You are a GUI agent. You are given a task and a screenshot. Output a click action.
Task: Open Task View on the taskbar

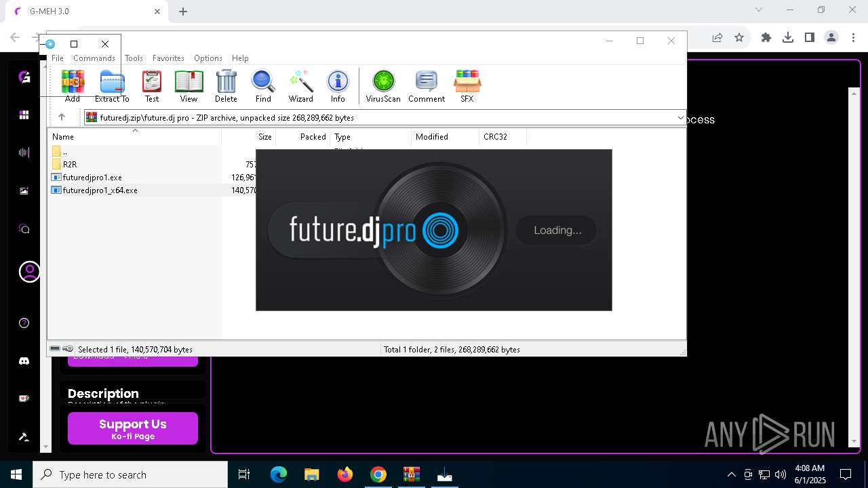click(244, 474)
